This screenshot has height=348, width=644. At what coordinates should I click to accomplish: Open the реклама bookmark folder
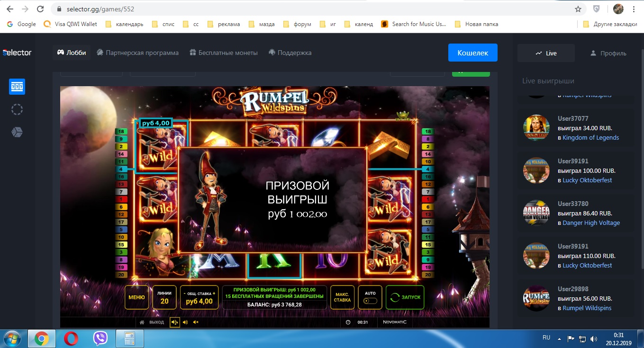pyautogui.click(x=224, y=24)
